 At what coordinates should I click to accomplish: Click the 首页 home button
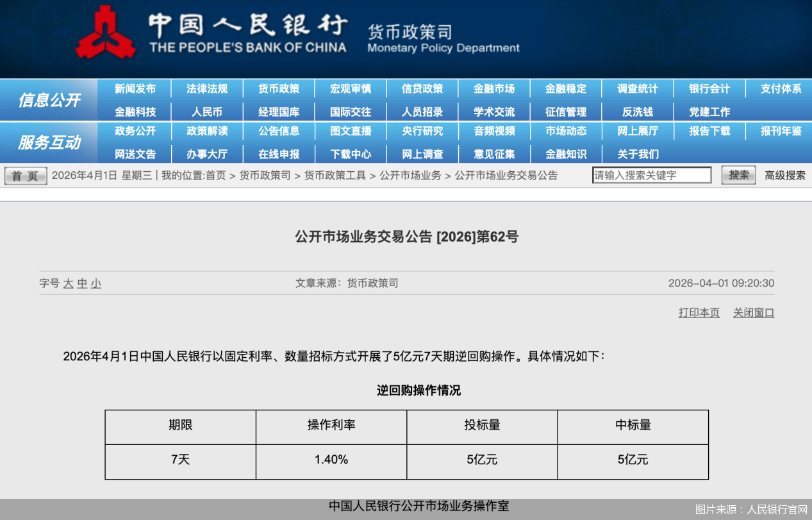(24, 175)
